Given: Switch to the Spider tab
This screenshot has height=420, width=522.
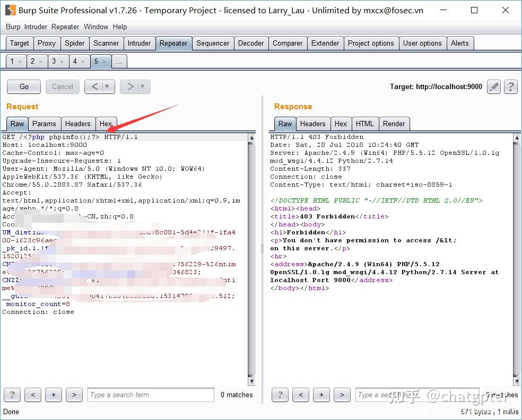Looking at the screenshot, I should [75, 43].
